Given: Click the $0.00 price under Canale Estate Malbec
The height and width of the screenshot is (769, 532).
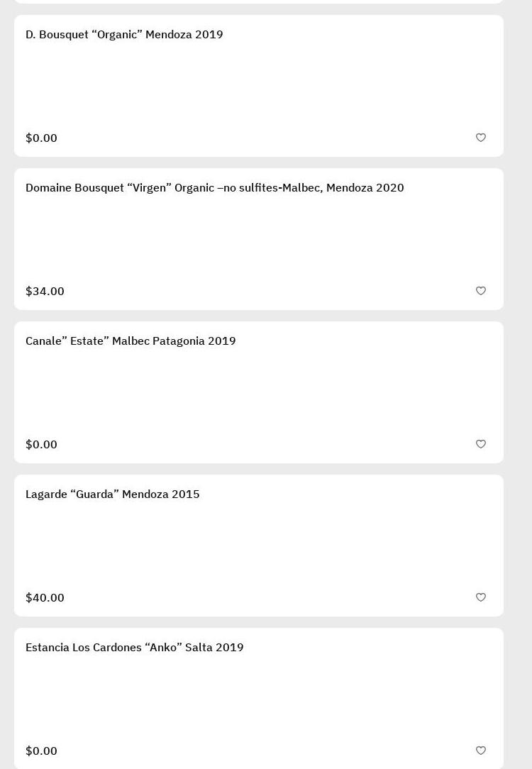Looking at the screenshot, I should point(41,444).
